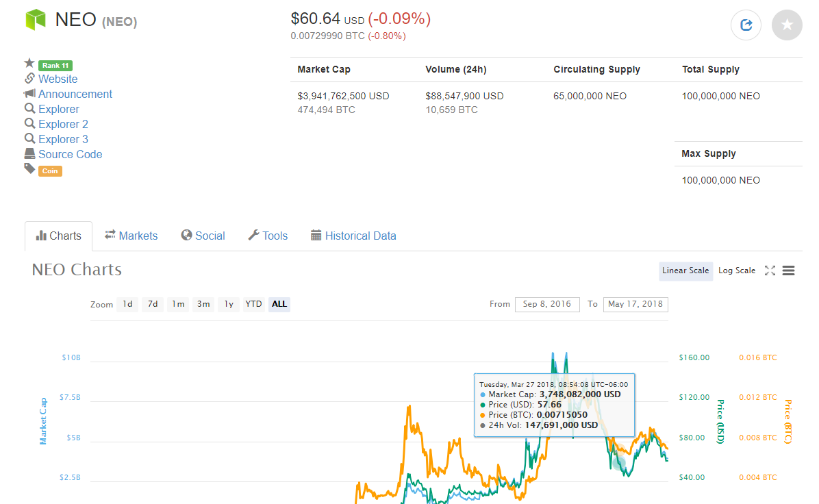Open the Historical Data tab
The image size is (819, 504).
click(x=353, y=236)
